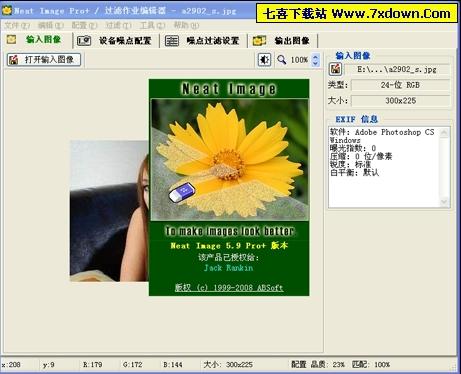Viewport: 461px width, 374px height.
Task: Click the 打开输入图像 button
Action: 44,60
